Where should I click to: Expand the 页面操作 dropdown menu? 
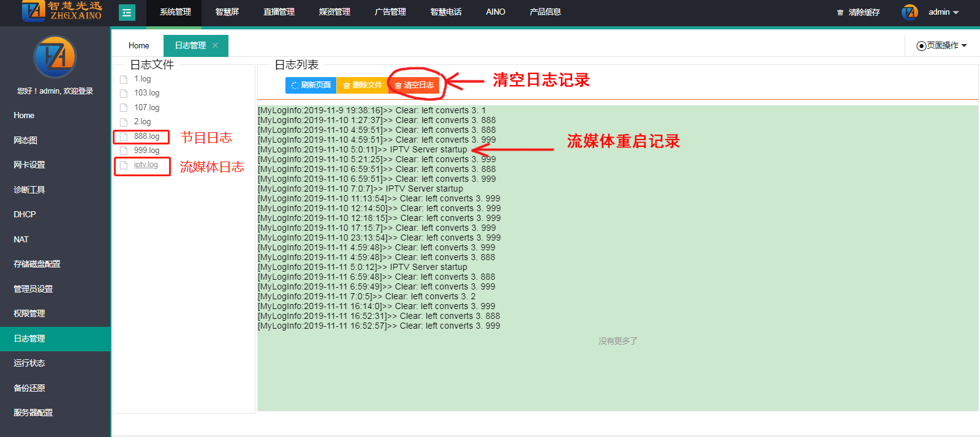941,45
